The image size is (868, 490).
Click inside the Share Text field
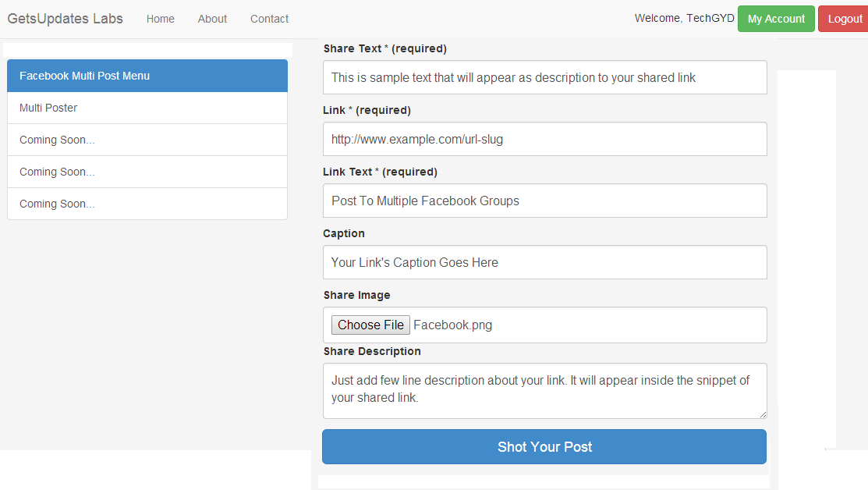(x=544, y=77)
